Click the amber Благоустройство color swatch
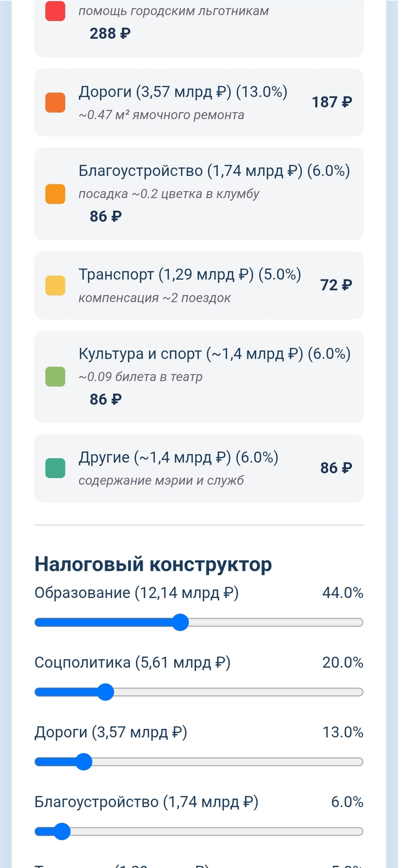The width and height of the screenshot is (398, 868). point(55,194)
